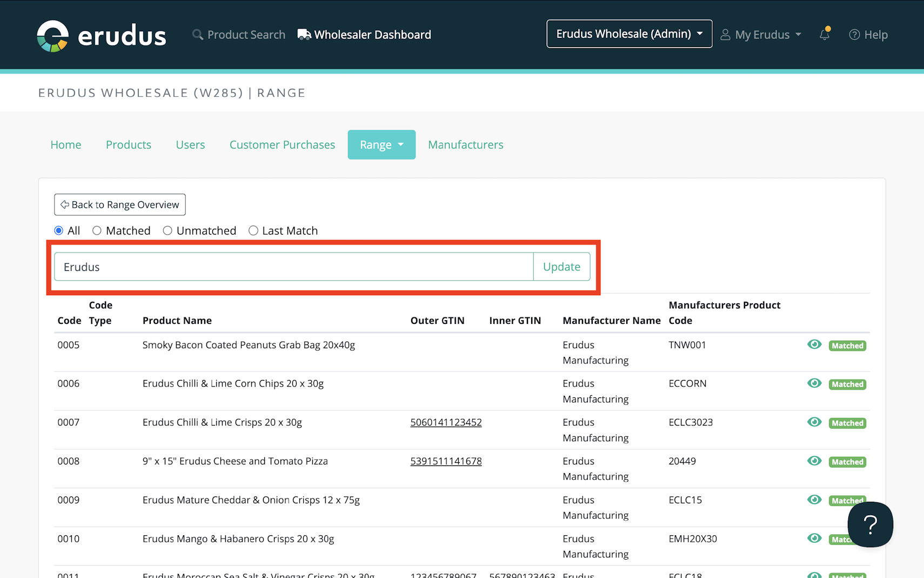Click manufacturers product code 20449
The height and width of the screenshot is (578, 924).
click(x=682, y=461)
